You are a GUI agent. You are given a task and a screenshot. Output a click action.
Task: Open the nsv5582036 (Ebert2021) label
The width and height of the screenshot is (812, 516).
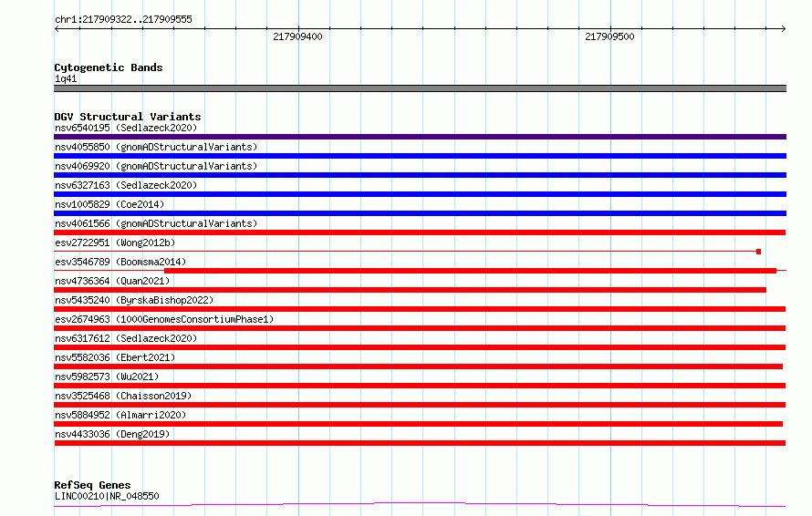115,357
